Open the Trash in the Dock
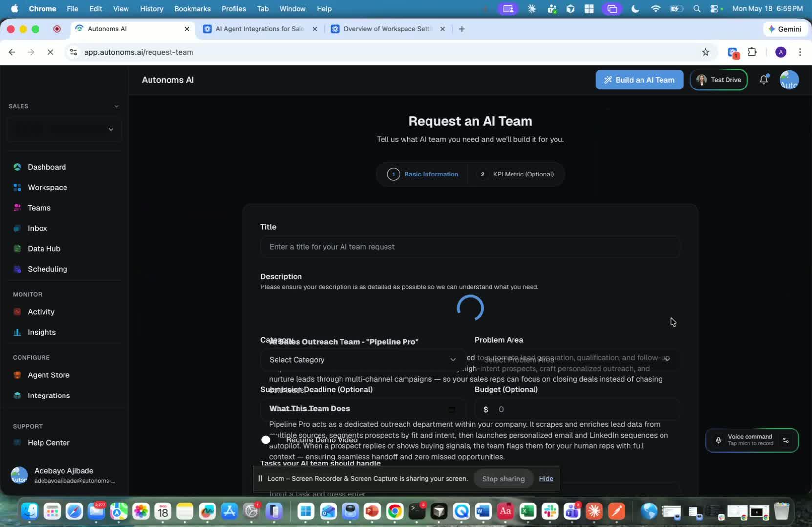The height and width of the screenshot is (527, 812). (781, 511)
